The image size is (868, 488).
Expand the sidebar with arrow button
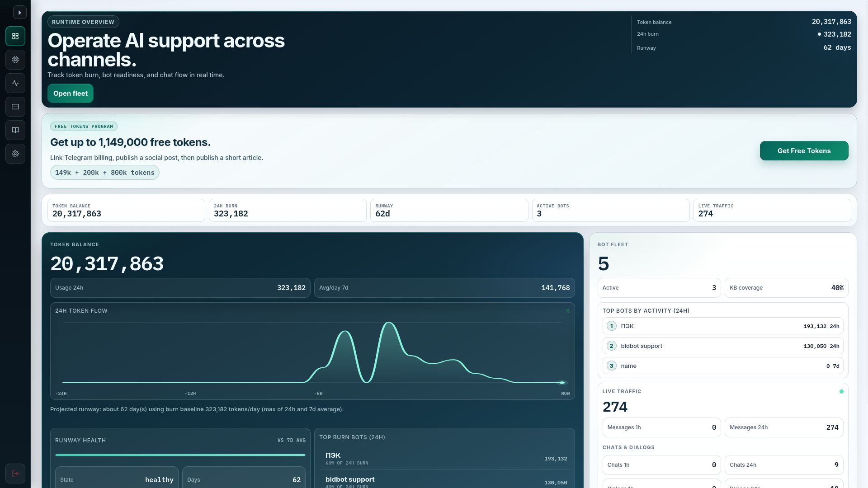pyautogui.click(x=19, y=13)
